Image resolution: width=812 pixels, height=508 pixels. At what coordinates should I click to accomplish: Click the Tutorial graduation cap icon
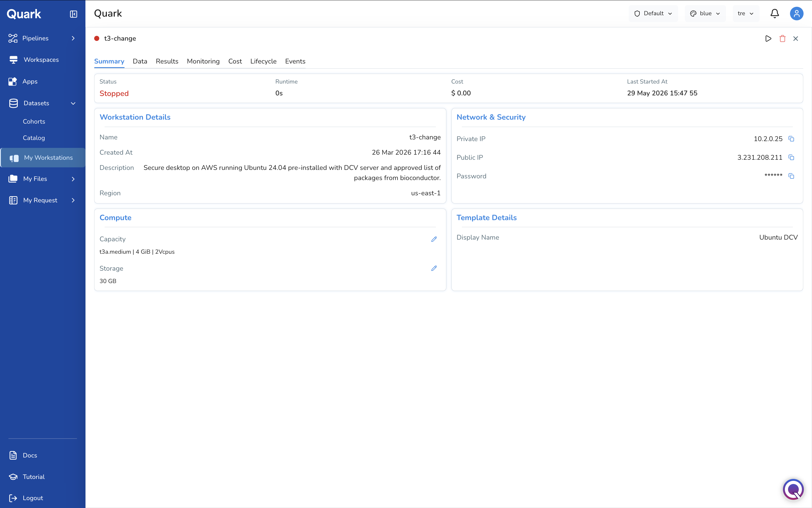click(13, 477)
